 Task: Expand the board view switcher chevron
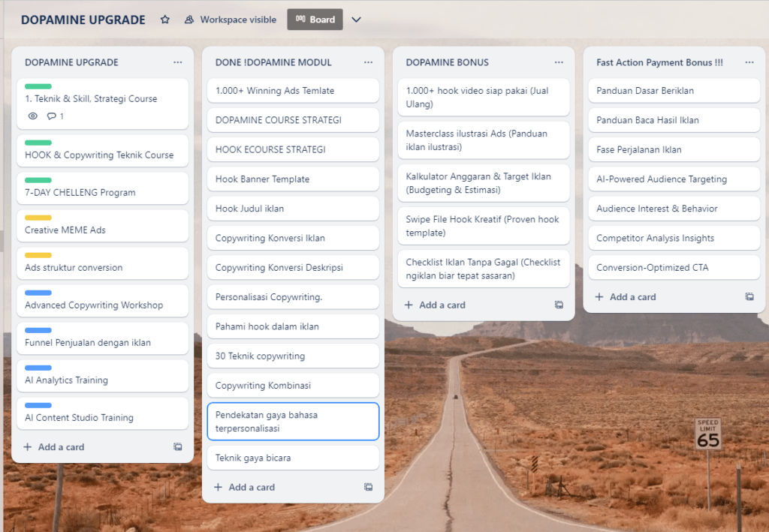tap(357, 20)
